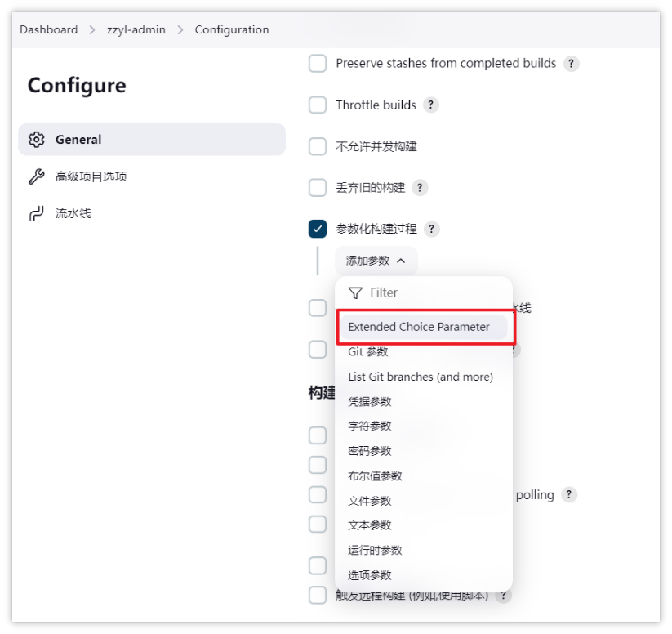The image size is (672, 634).
Task: Open help for Preserve stashes option
Action: point(571,64)
